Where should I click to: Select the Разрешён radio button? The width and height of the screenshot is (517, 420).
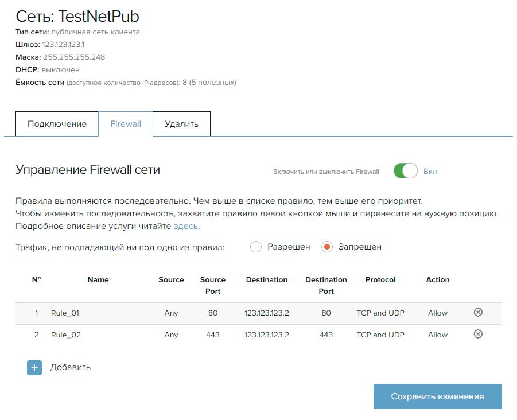256,247
